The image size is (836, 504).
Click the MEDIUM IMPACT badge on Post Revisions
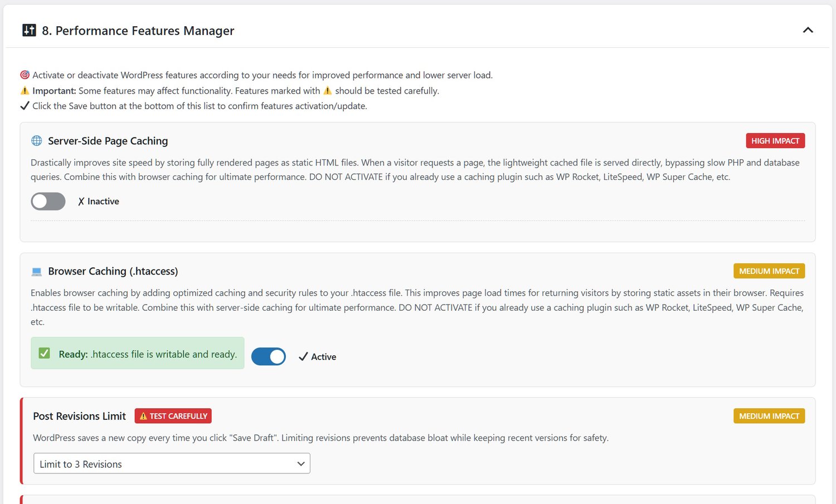(x=769, y=416)
